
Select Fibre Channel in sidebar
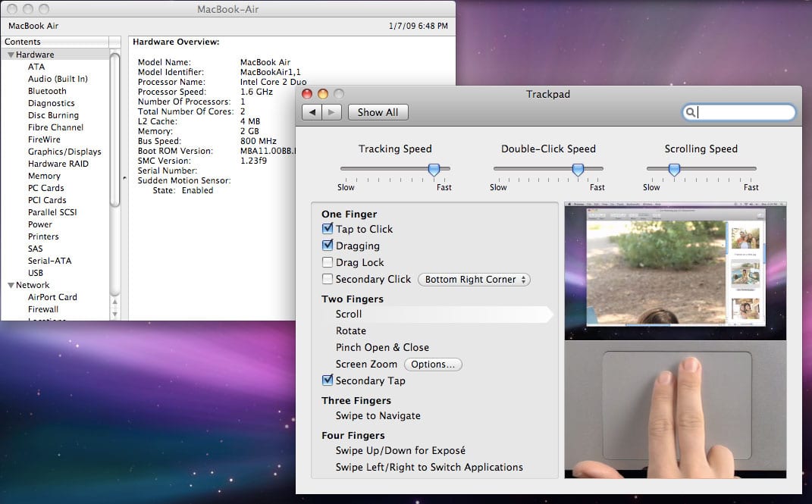coord(55,127)
